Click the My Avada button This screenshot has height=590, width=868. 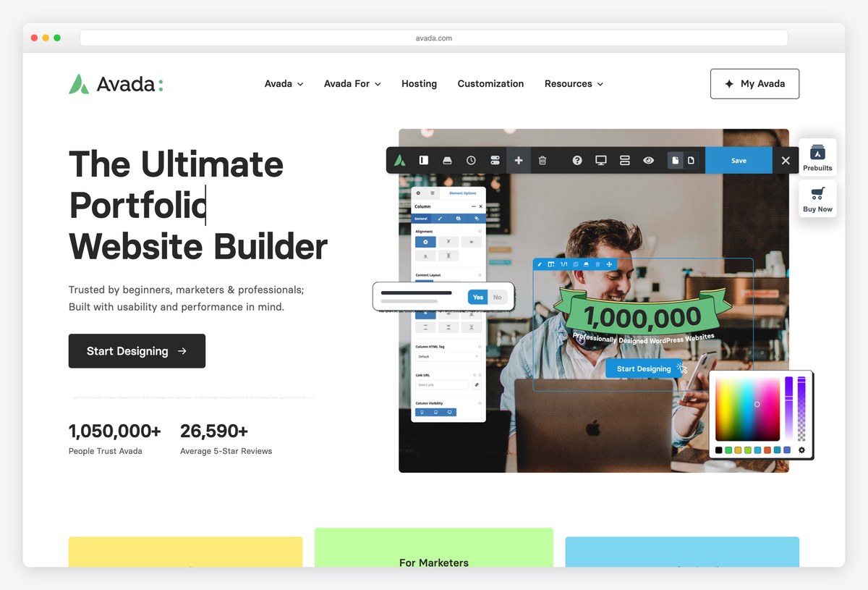(x=754, y=84)
